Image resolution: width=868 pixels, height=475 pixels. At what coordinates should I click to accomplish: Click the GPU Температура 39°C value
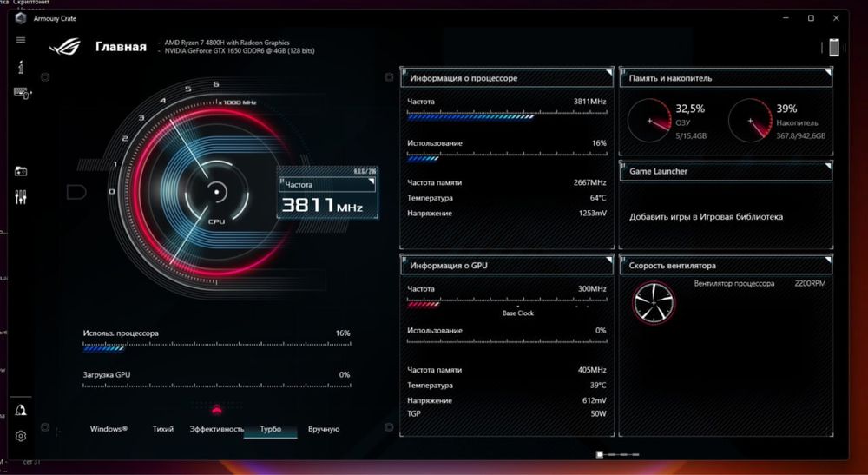(x=598, y=386)
